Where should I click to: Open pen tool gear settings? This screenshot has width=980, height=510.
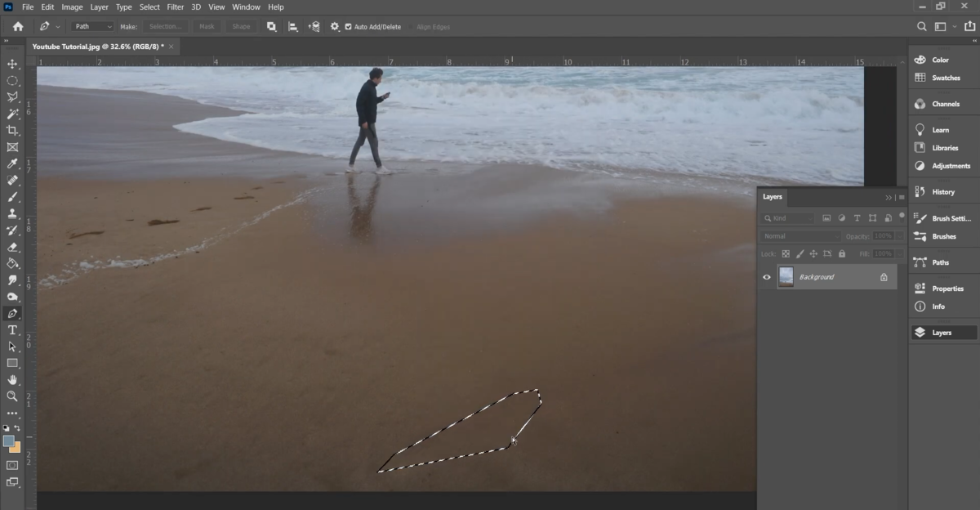point(334,26)
